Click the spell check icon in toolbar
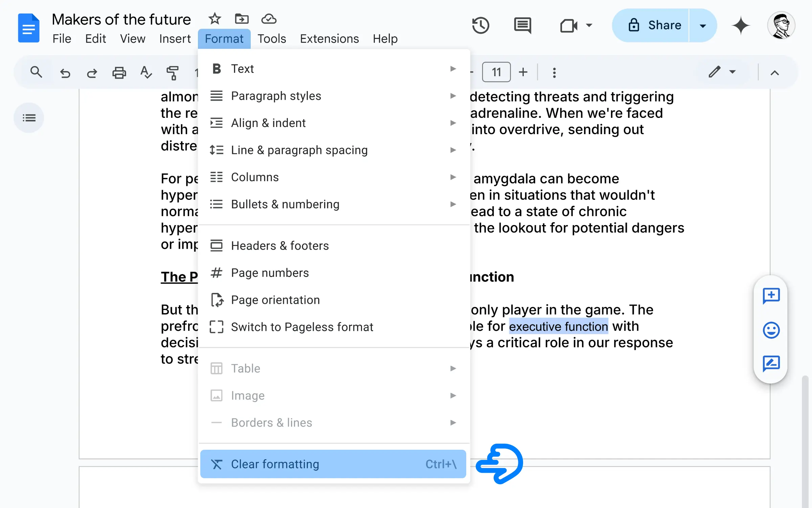 tap(145, 71)
